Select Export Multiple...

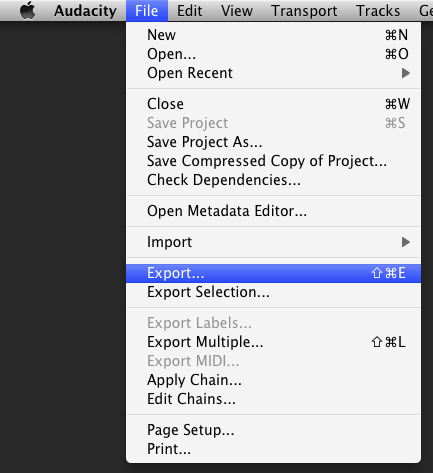click(x=273, y=342)
